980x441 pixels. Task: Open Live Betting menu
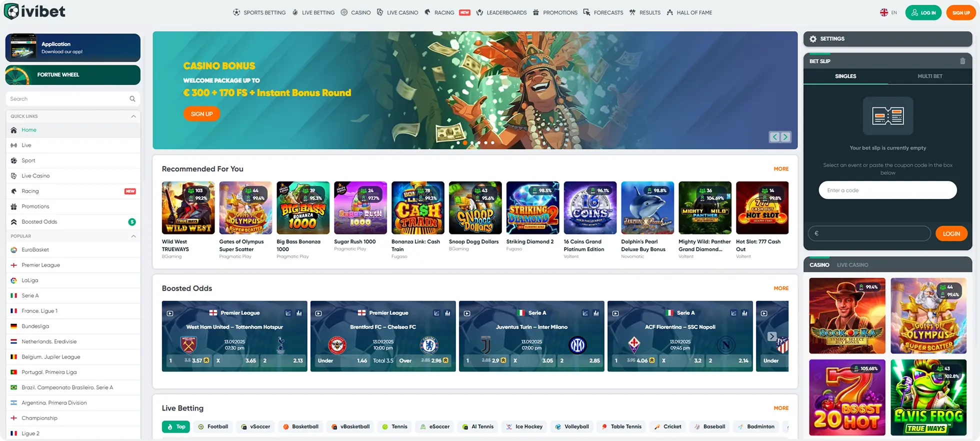313,12
